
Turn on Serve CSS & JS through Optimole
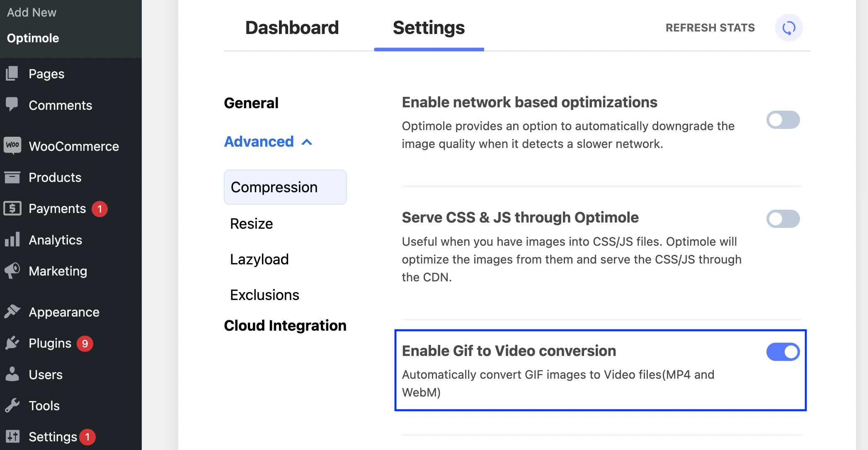coord(783,219)
